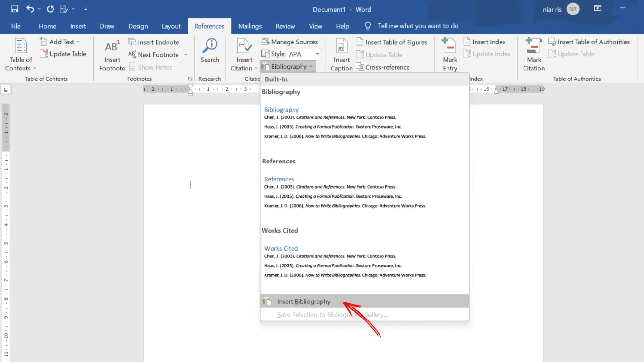This screenshot has width=644, height=362.
Task: Click the Save icon in quick access toolbar
Action: [x=14, y=9]
